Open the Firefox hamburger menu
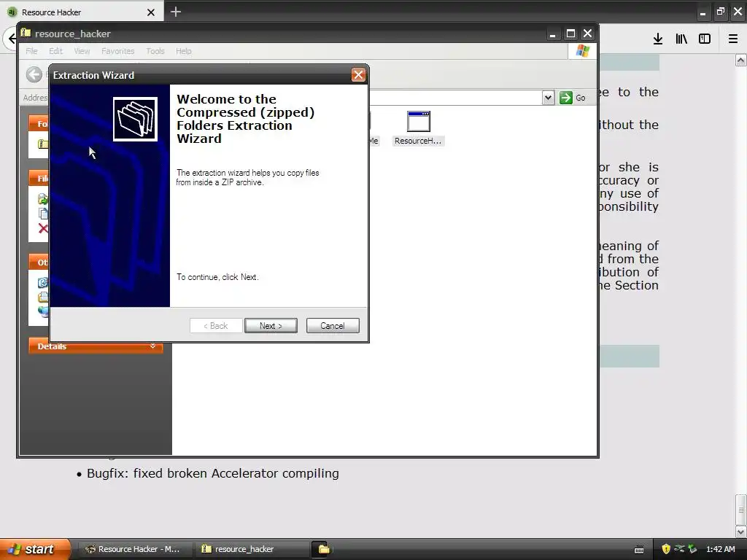Image resolution: width=747 pixels, height=560 pixels. click(x=733, y=39)
